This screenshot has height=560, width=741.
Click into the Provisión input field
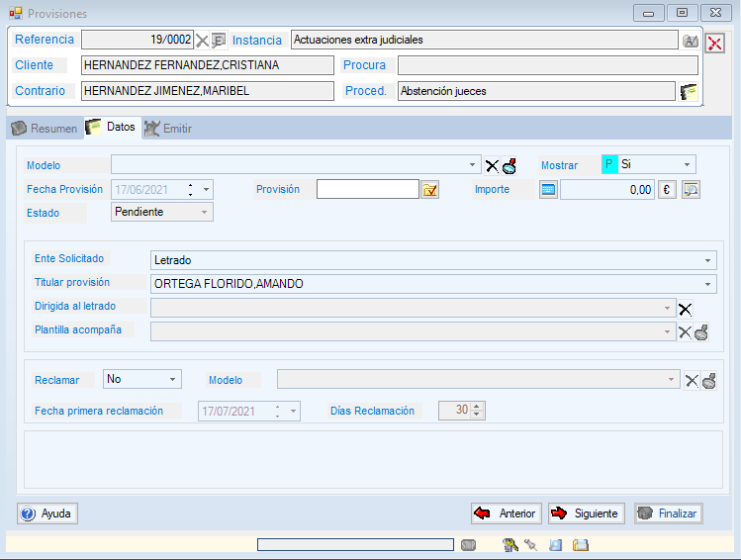367,189
